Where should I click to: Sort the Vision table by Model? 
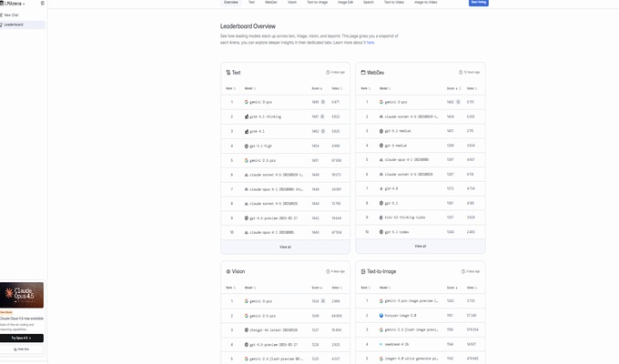[x=249, y=288]
